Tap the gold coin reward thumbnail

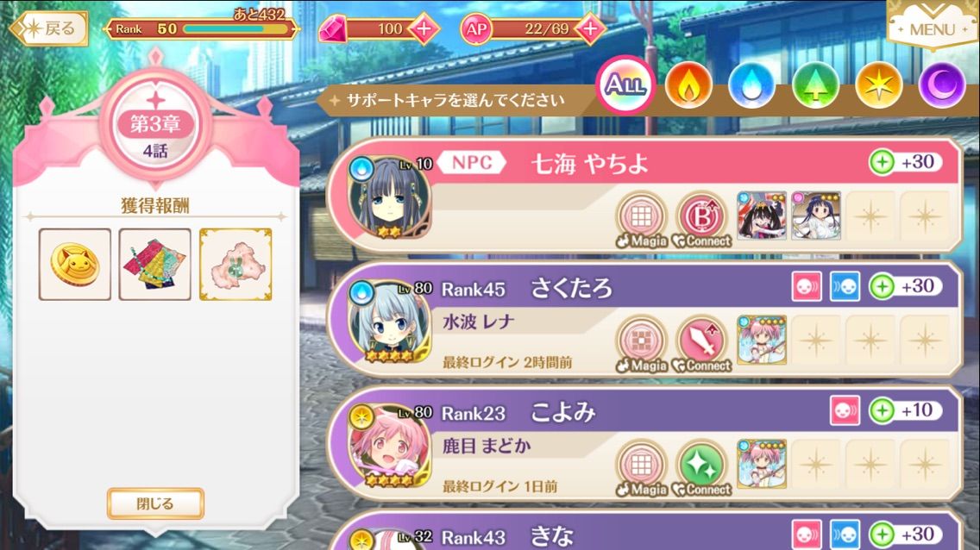75,264
